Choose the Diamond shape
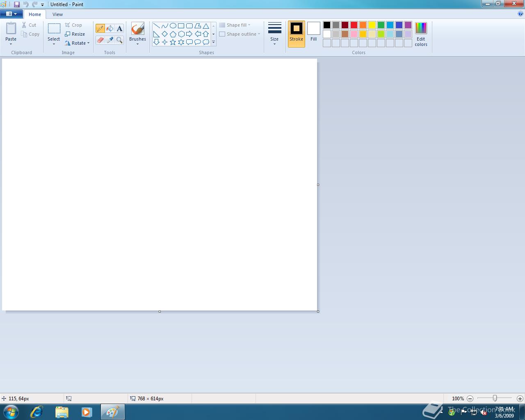Image resolution: width=525 pixels, height=420 pixels. click(164, 34)
